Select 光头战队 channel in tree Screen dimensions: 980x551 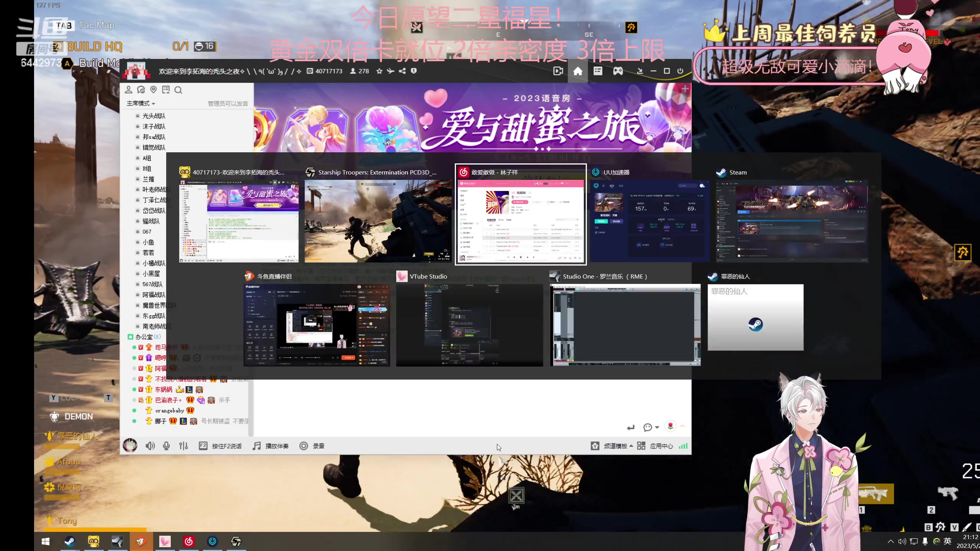point(154,116)
